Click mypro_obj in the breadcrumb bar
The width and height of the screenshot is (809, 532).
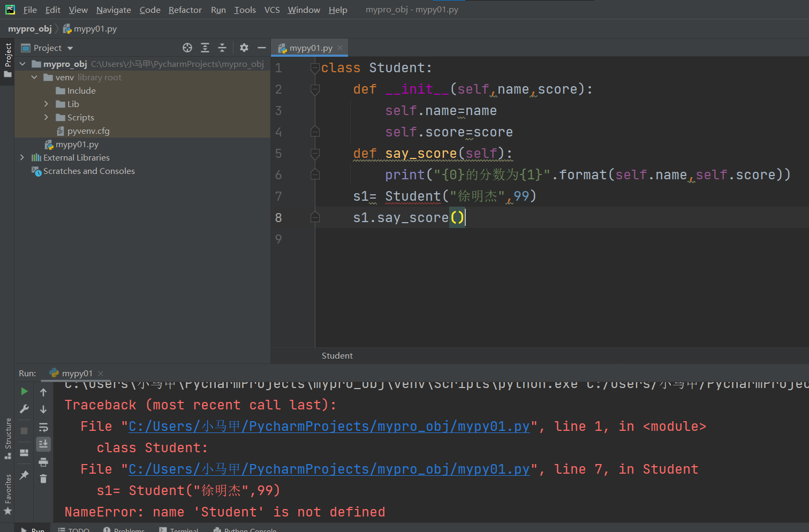point(30,28)
